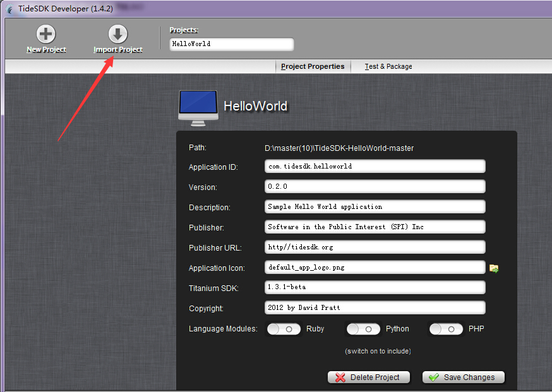Click the HelloWorld monitor icon

click(x=198, y=109)
